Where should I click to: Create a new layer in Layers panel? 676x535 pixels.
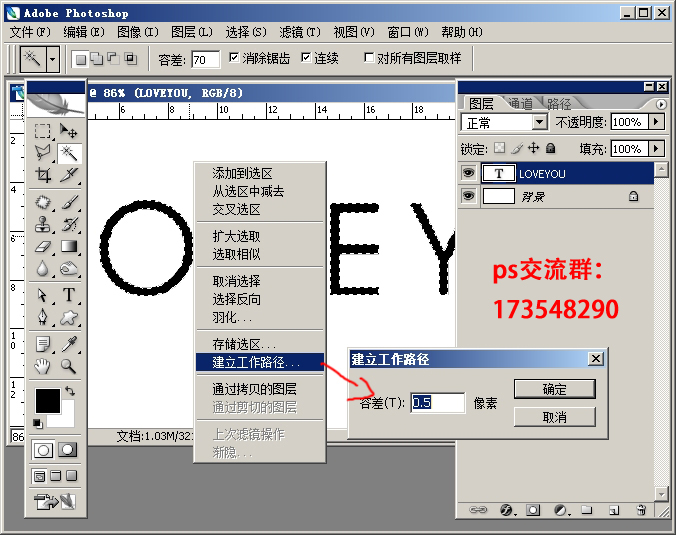coord(614,510)
